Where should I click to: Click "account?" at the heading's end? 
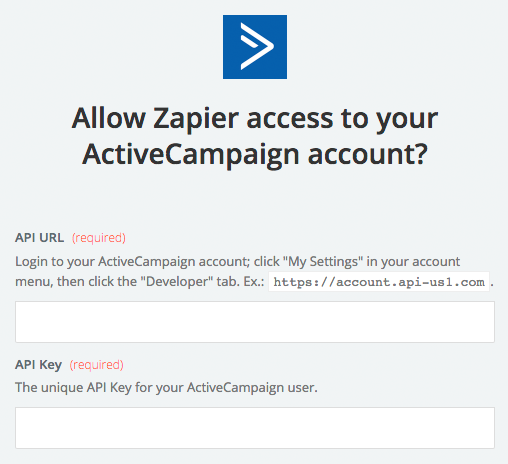tap(367, 154)
